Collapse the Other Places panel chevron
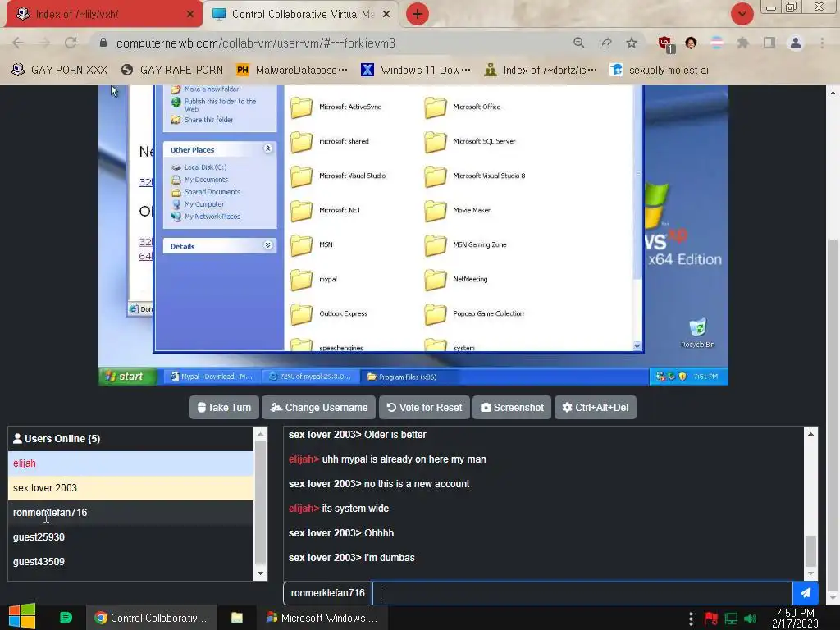Viewport: 840px width, 630px height. click(268, 148)
